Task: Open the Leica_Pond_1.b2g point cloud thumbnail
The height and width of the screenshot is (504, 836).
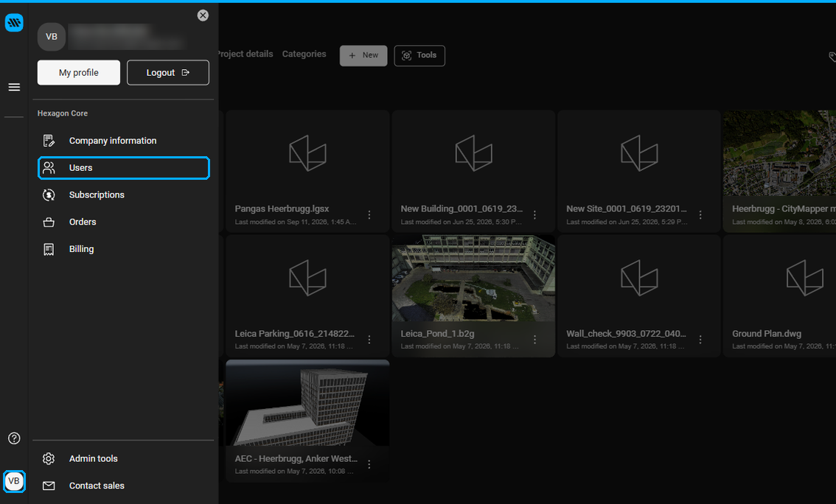Action: 473,278
